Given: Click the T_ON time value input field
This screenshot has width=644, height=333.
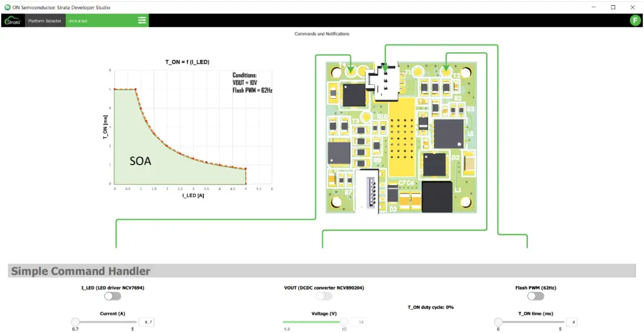Looking at the screenshot, I should [x=572, y=322].
